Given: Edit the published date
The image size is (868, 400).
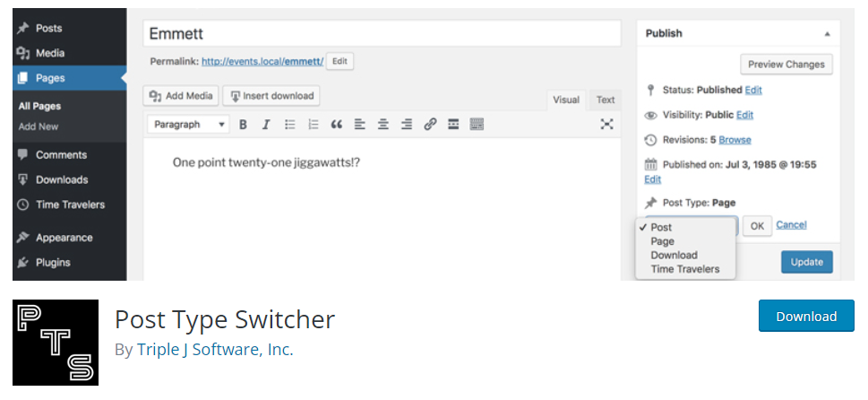Looking at the screenshot, I should click(653, 179).
